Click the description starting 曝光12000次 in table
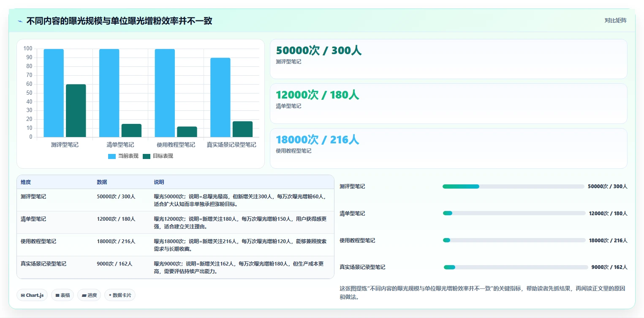Viewport: 644px width, 318px height. [240, 222]
